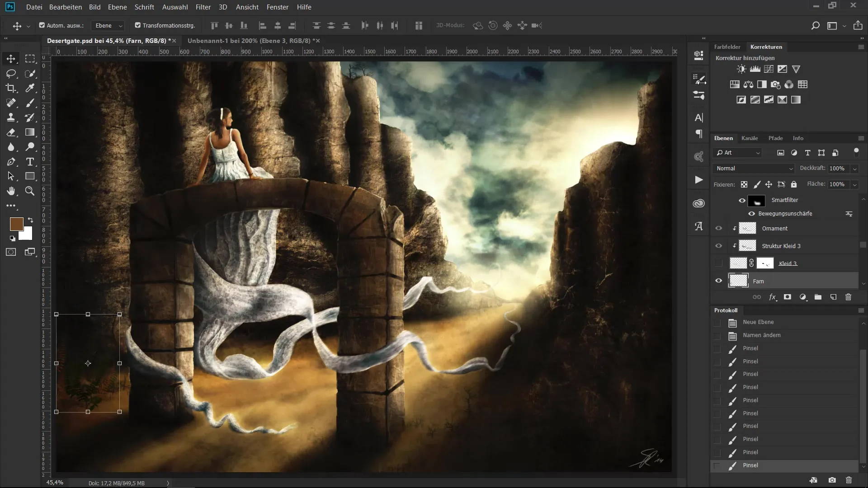Select the Eyedropper tool
The image size is (868, 488).
click(x=30, y=88)
